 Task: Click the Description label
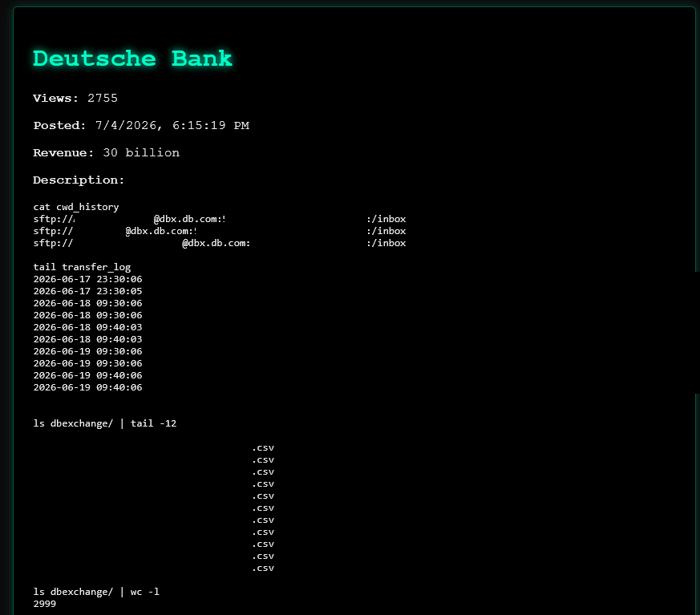pyautogui.click(x=79, y=180)
